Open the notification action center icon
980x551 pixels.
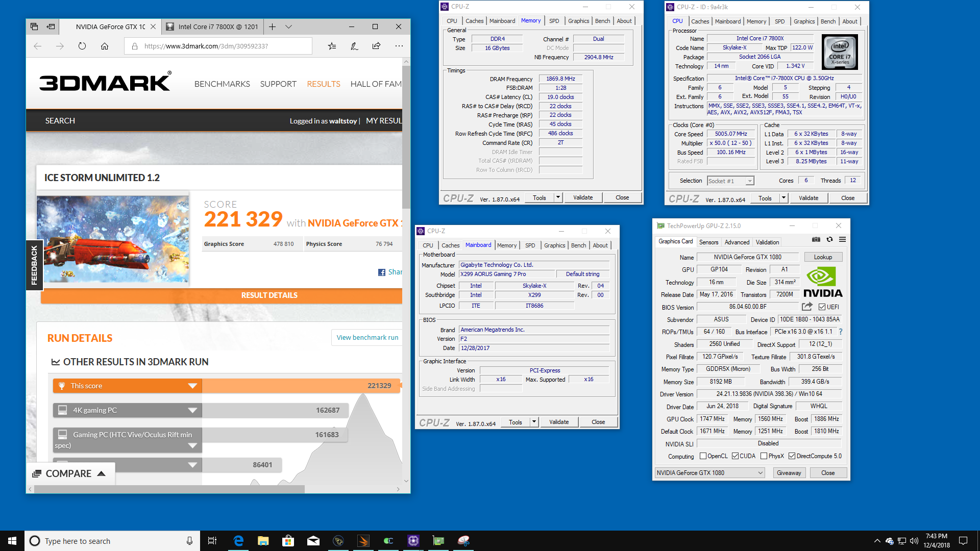(963, 541)
